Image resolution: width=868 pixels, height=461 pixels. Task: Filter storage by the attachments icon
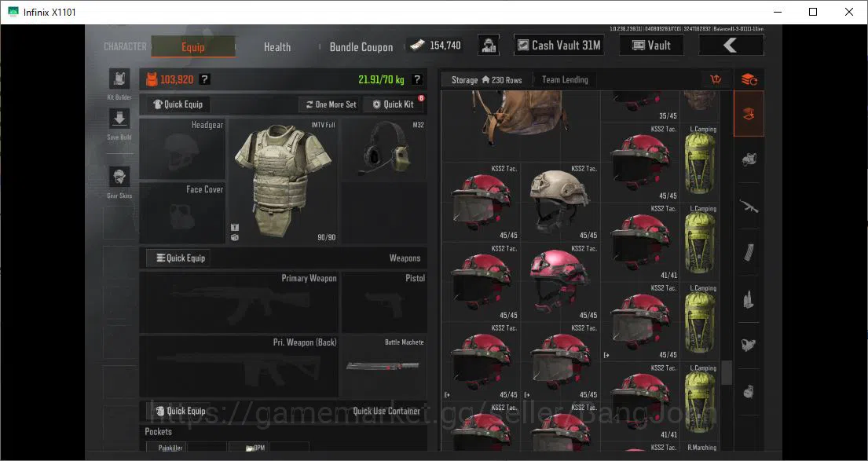pyautogui.click(x=749, y=346)
